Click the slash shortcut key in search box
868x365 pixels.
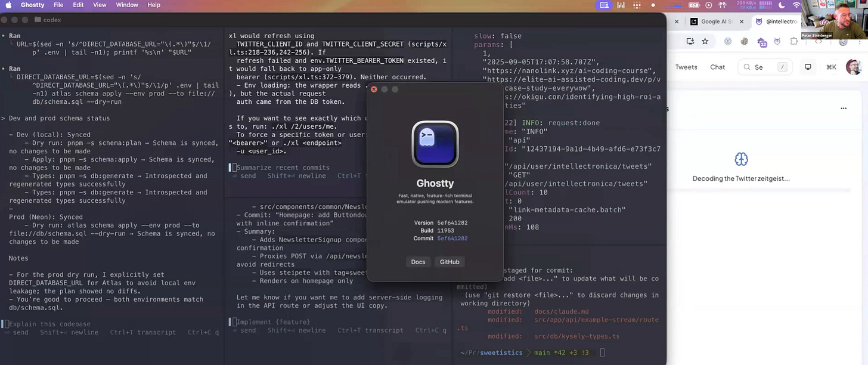point(783,67)
